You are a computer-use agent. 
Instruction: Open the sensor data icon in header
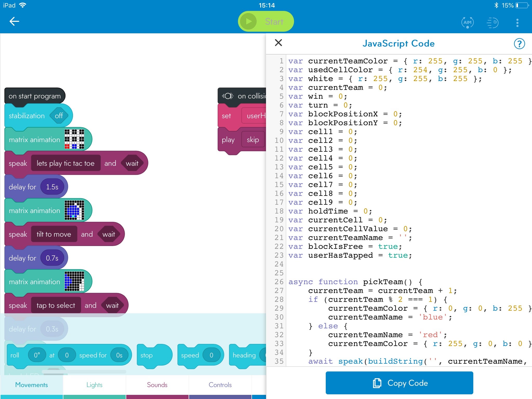click(x=492, y=22)
